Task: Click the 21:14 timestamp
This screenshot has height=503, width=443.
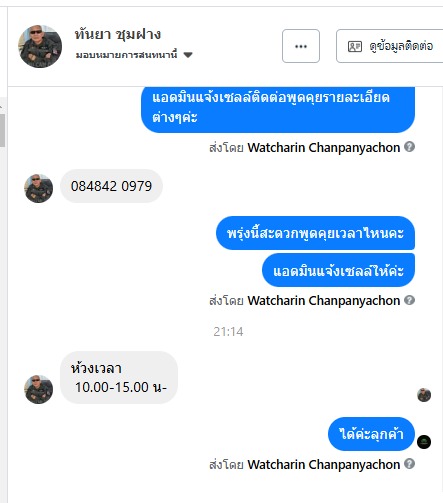Action: pos(228,332)
